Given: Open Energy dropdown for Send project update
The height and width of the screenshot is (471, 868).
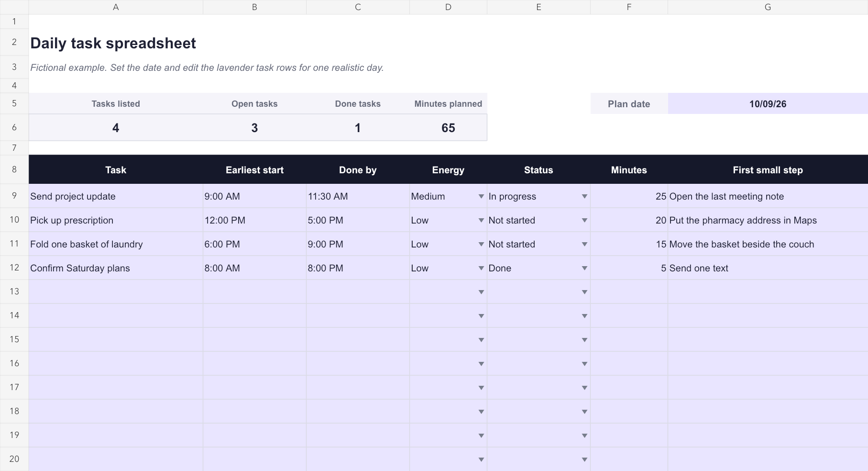Looking at the screenshot, I should pos(481,196).
